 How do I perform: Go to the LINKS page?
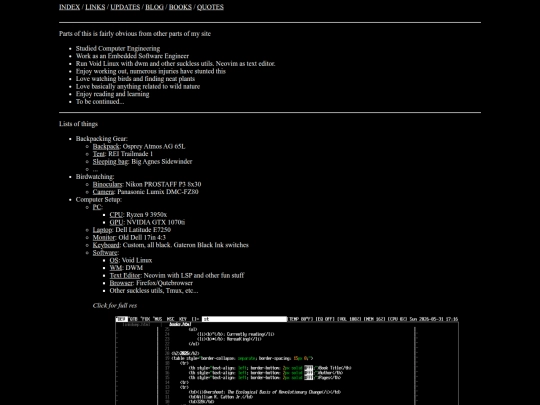coord(95,7)
